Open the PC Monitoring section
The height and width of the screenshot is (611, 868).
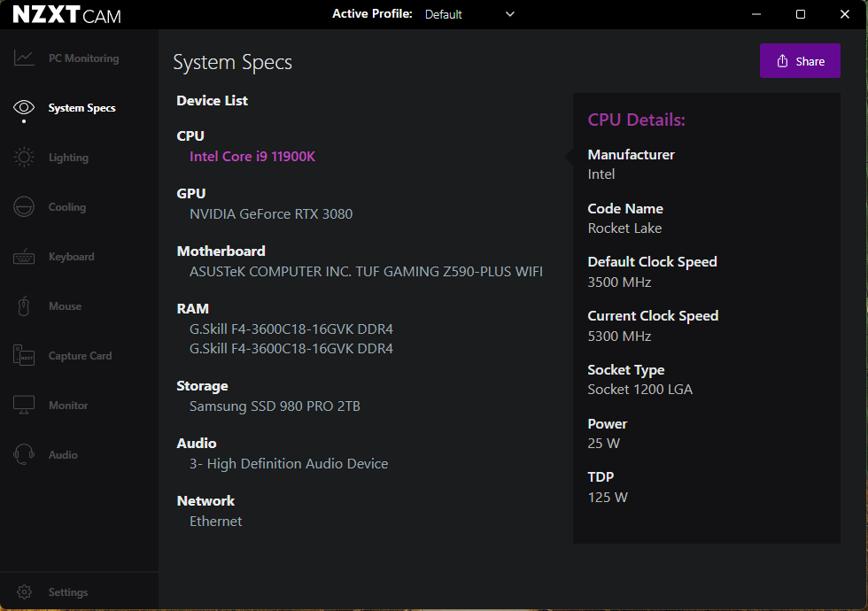[x=83, y=58]
